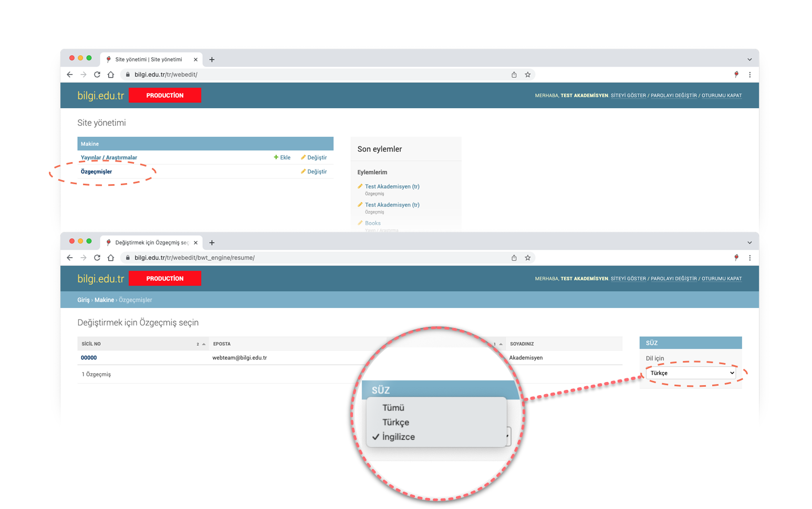Click 'Değiştir' in the Özgeçmişler row
Image resolution: width=812 pixels, height=509 pixels.
[x=314, y=172]
